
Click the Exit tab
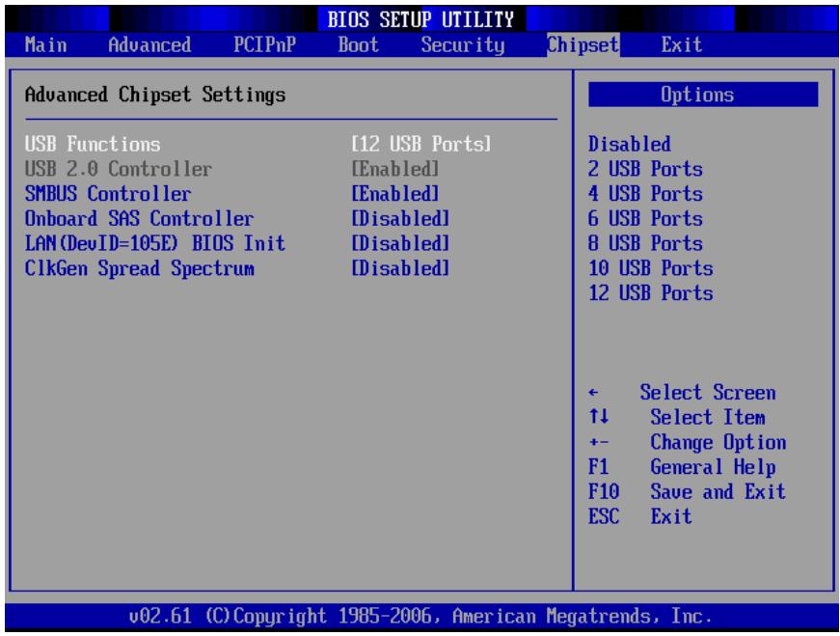click(682, 44)
